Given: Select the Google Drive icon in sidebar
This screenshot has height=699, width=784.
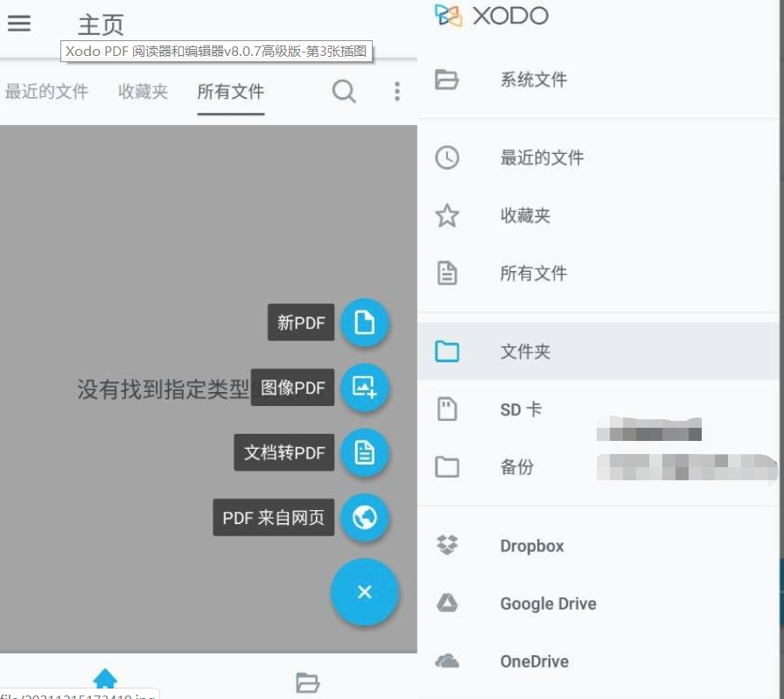Looking at the screenshot, I should click(x=448, y=604).
